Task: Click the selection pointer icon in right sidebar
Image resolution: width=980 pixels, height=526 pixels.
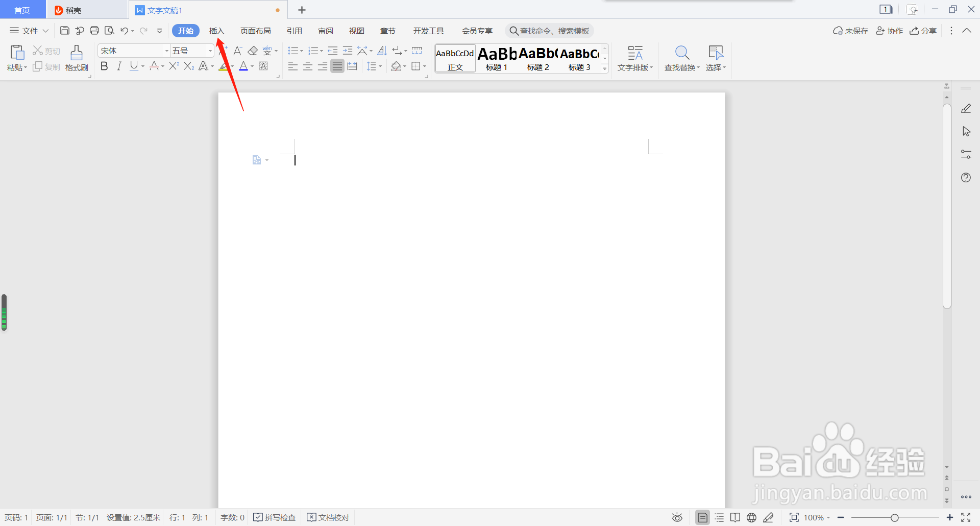Action: click(966, 131)
